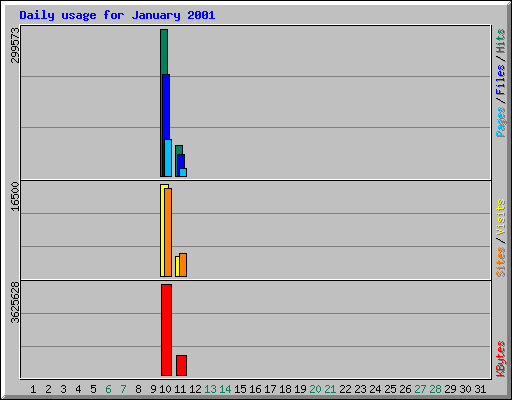
Task: Click day 16 on the x-axis
Action: coord(255,389)
